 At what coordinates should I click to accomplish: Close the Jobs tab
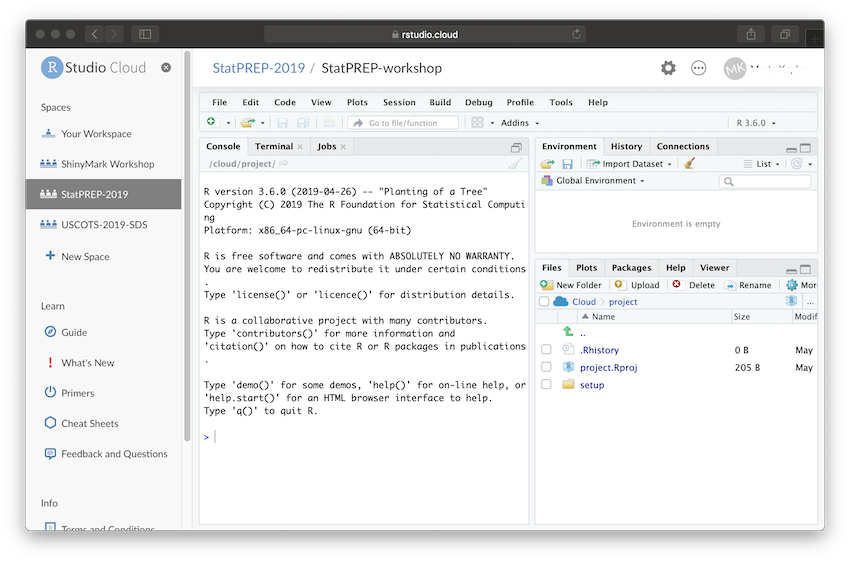tap(343, 147)
